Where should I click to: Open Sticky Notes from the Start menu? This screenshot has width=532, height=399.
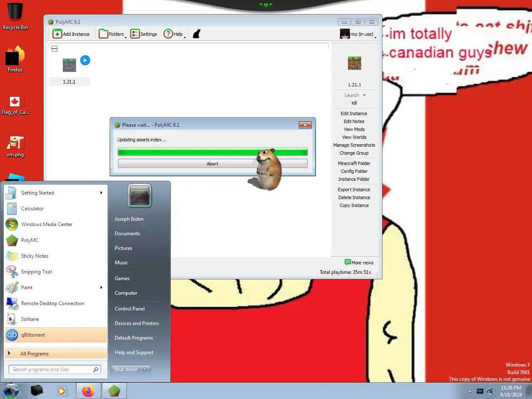pos(55,256)
